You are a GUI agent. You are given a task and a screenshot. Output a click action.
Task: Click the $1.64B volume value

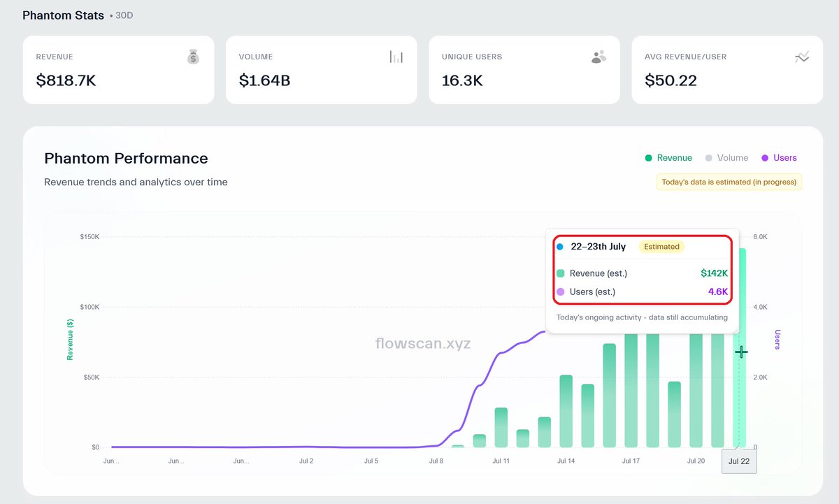click(x=264, y=81)
